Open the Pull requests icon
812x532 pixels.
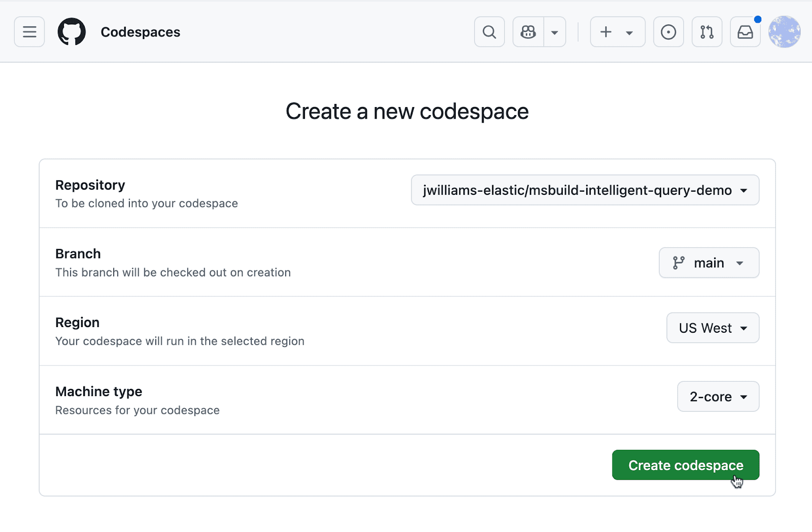[706, 32]
